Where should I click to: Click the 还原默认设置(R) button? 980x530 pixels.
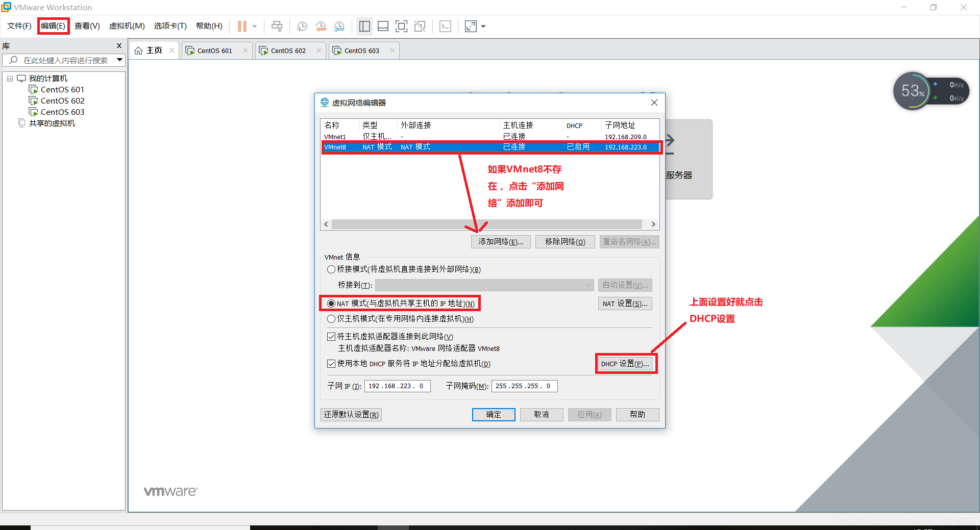pos(351,415)
